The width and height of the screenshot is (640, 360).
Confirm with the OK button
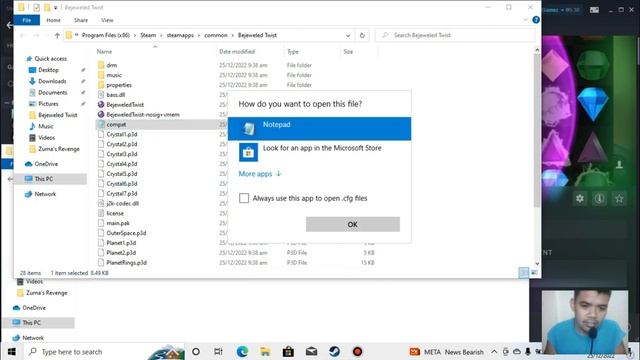(x=353, y=224)
